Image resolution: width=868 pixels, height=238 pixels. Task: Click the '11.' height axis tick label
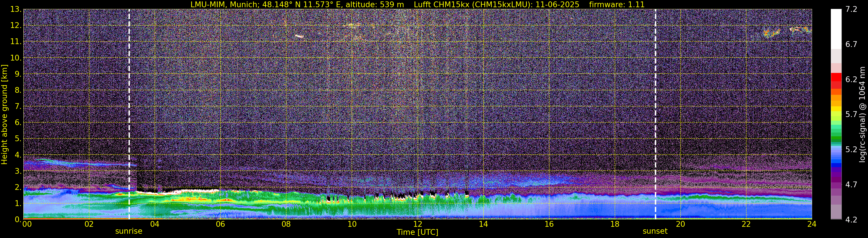coord(16,41)
